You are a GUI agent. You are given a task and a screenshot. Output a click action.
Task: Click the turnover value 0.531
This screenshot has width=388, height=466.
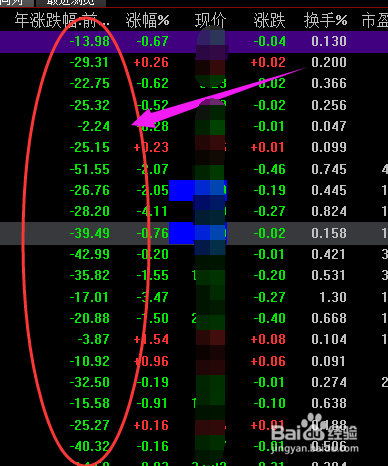pyautogui.click(x=329, y=275)
